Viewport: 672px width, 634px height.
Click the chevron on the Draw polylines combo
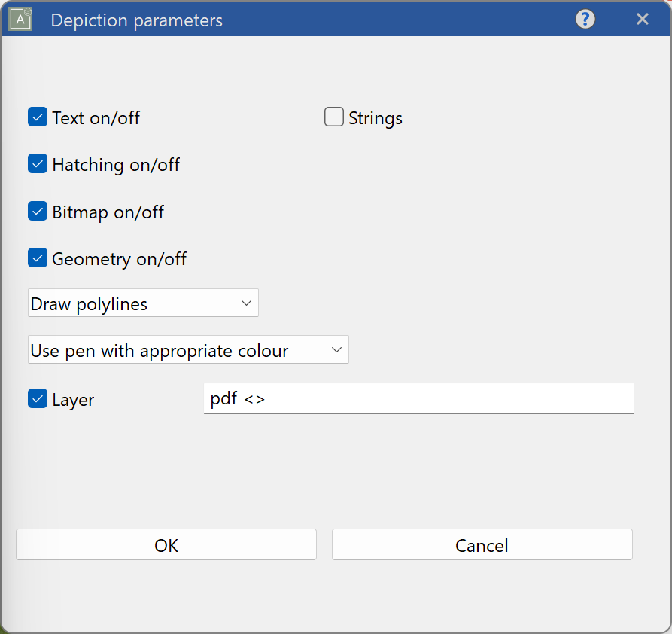246,303
